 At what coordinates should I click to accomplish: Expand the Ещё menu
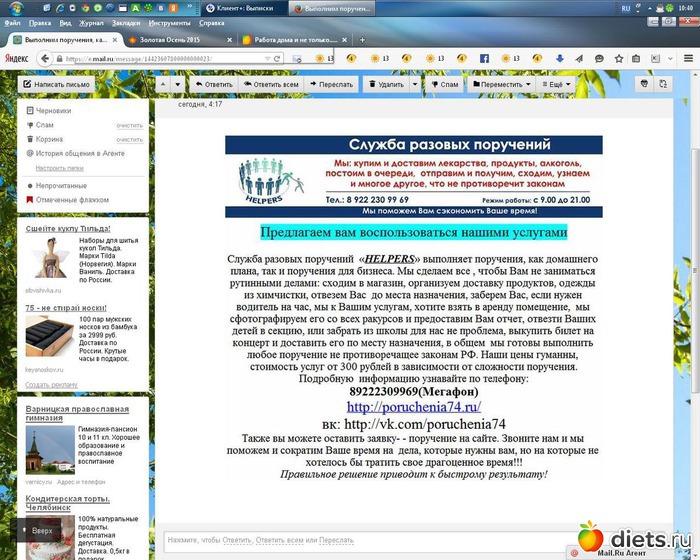tap(556, 84)
